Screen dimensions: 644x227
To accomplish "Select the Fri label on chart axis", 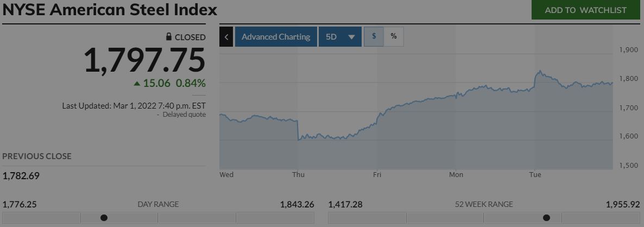I will point(377,175).
